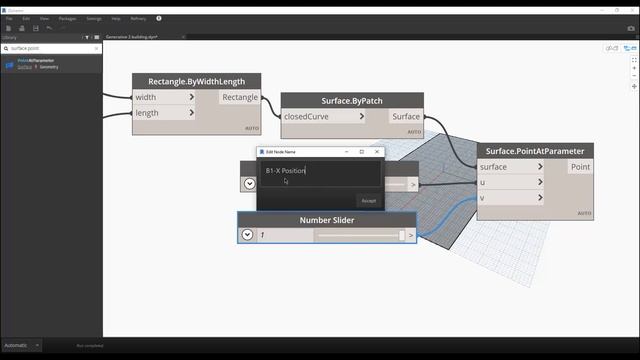This screenshot has width=640, height=360.
Task: Expand the v port chevron
Action: tap(540, 198)
